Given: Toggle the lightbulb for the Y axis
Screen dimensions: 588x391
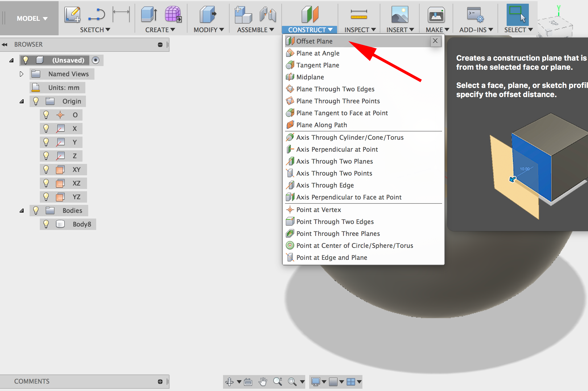Looking at the screenshot, I should tap(46, 142).
